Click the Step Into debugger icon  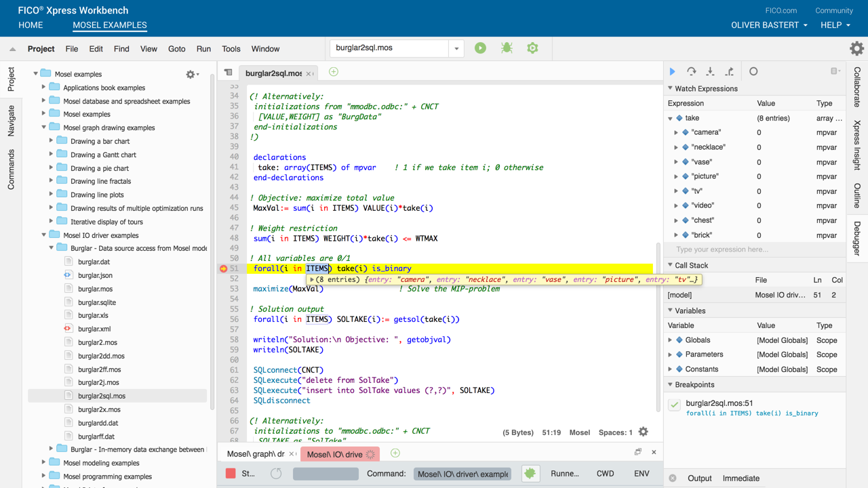pyautogui.click(x=710, y=71)
